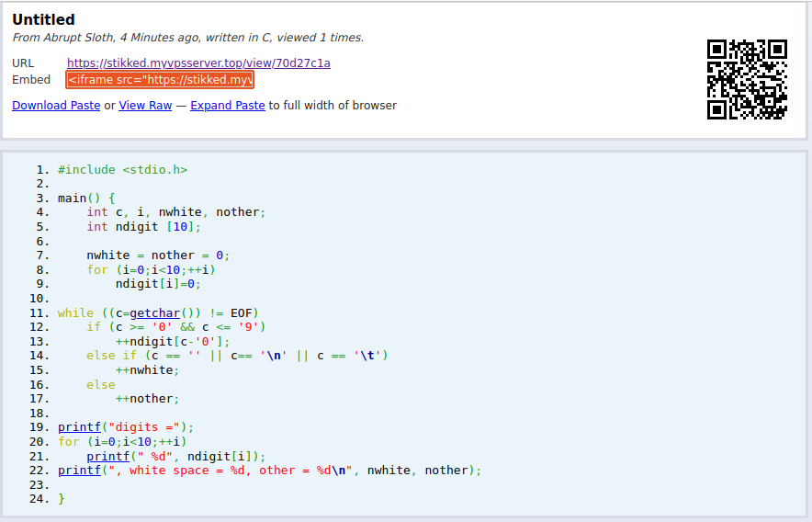This screenshot has width=812, height=522.
Task: Click the 'int ndigit [10];' line
Action: [143, 227]
